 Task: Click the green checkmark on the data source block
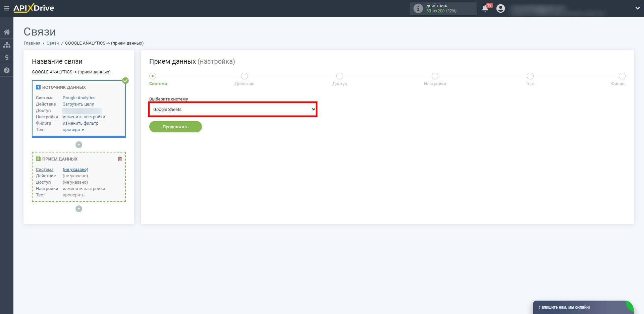125,80
